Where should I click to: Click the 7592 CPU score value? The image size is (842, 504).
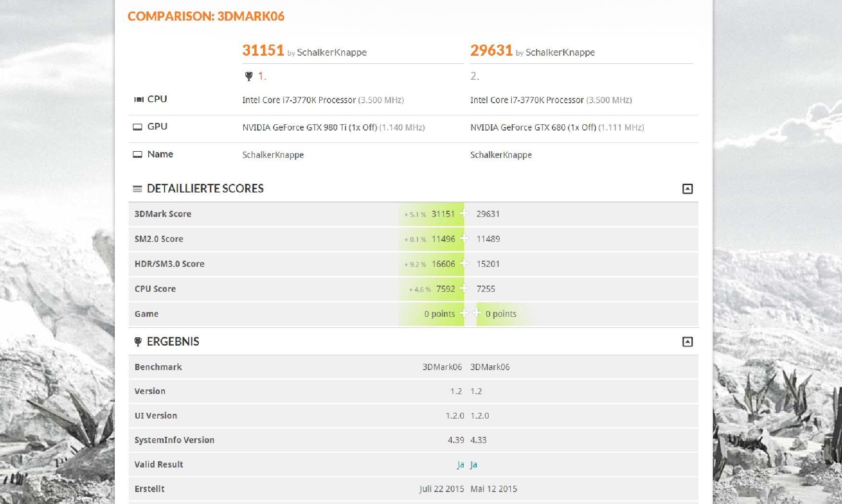tap(445, 289)
